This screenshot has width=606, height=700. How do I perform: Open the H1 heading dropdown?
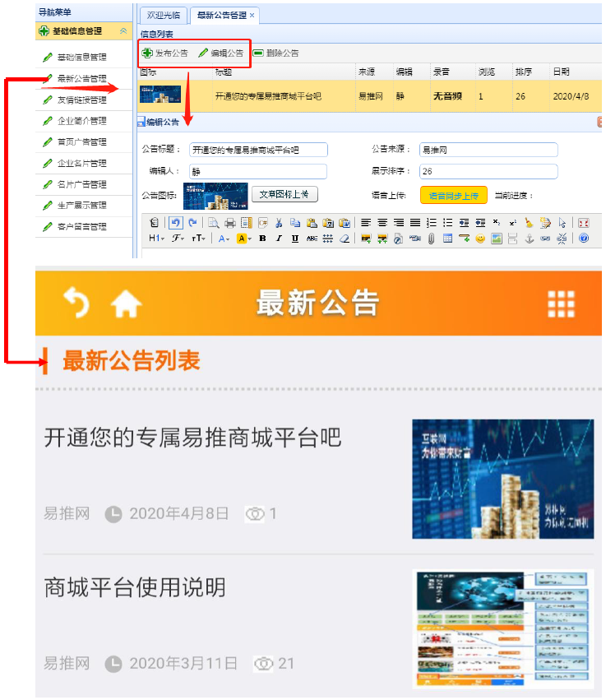(156, 239)
